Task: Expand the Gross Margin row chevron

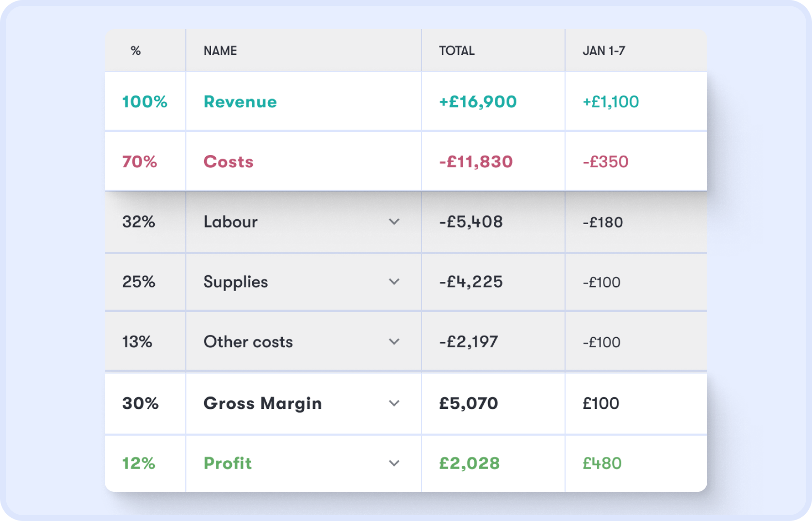Action: 393,403
